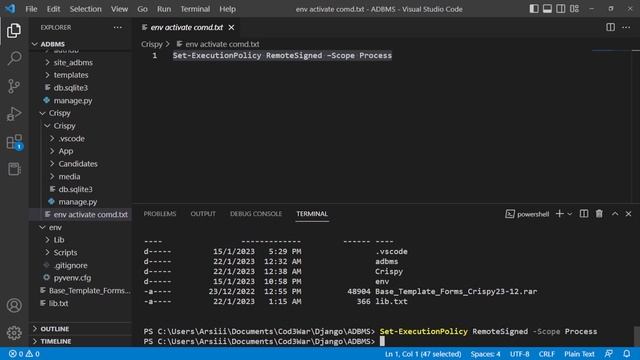Screen dimensions: 640x360
Task: Open the Extensions view
Action: point(14,142)
